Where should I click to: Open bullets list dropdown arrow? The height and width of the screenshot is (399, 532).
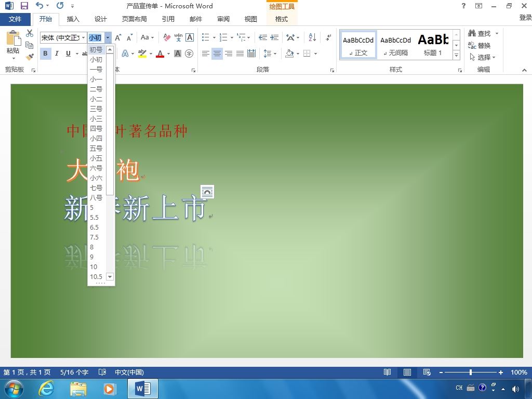pos(214,37)
